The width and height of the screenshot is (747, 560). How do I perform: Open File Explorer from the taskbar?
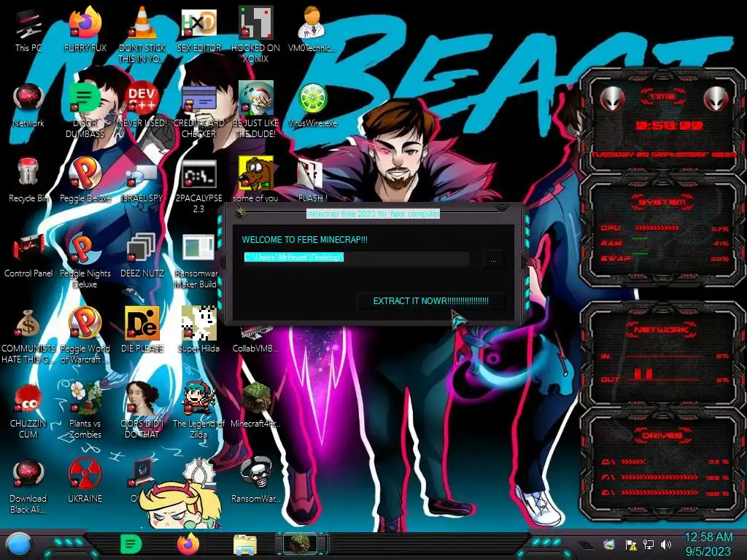coord(245,545)
